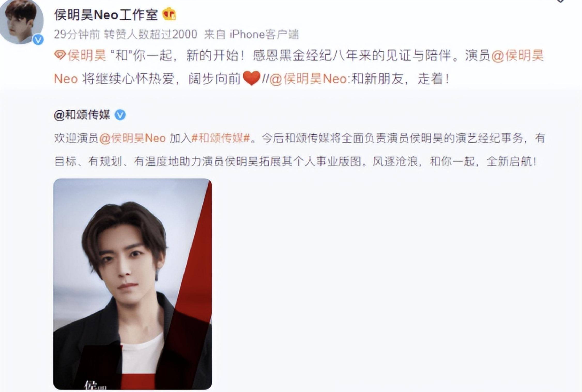The width and height of the screenshot is (582, 392).
Task: Click the red heart emoji after 阔步向前
Action: click(x=252, y=79)
